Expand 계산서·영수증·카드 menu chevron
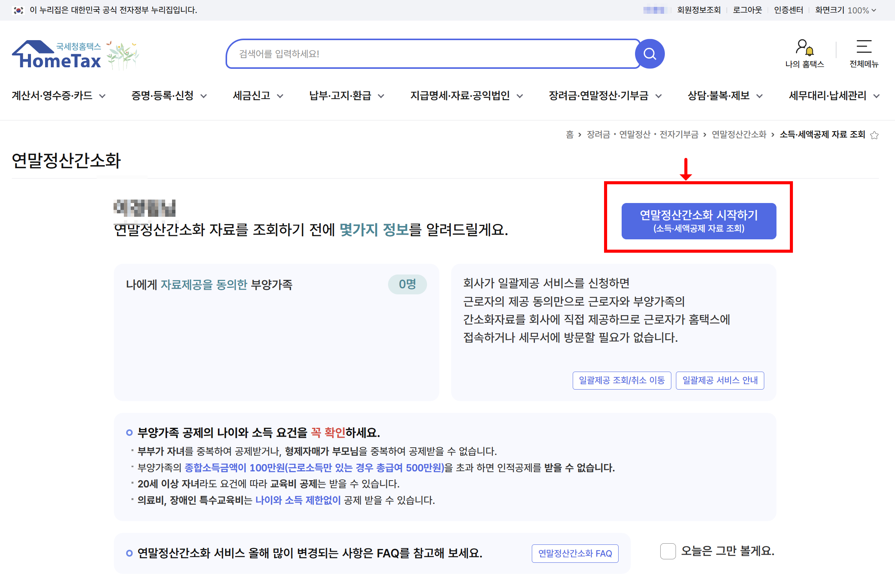This screenshot has width=895, height=588. 102,96
